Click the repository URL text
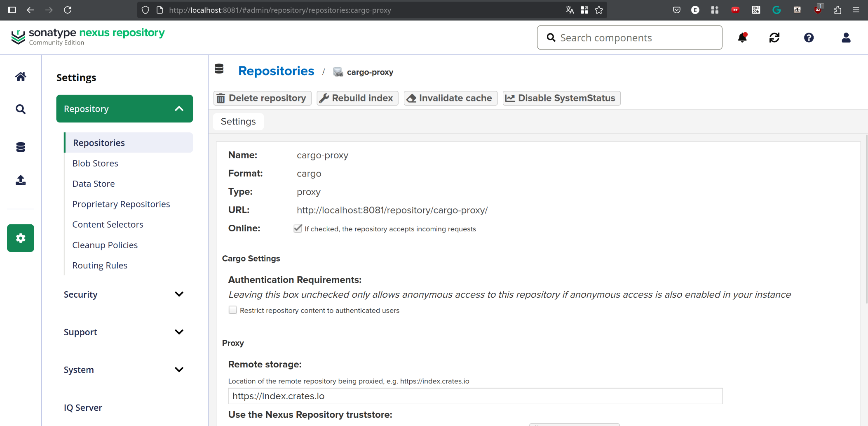This screenshot has height=426, width=868. [392, 210]
